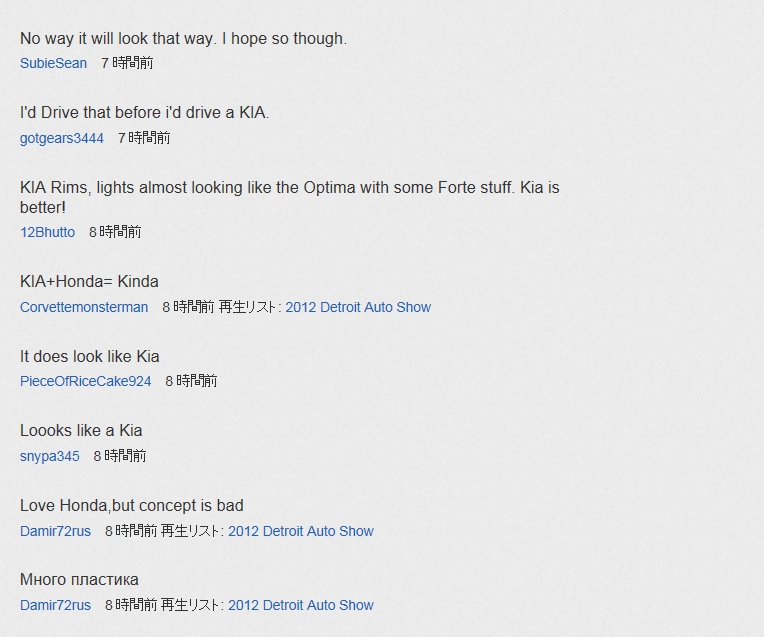This screenshot has width=764, height=637.
Task: Click the 'Много пластика' comment text
Action: [79, 580]
